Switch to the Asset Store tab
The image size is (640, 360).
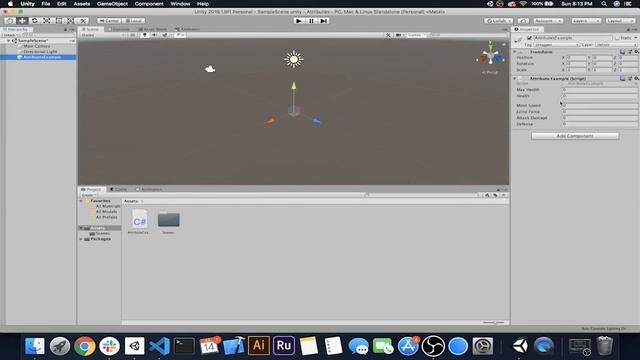coord(153,29)
